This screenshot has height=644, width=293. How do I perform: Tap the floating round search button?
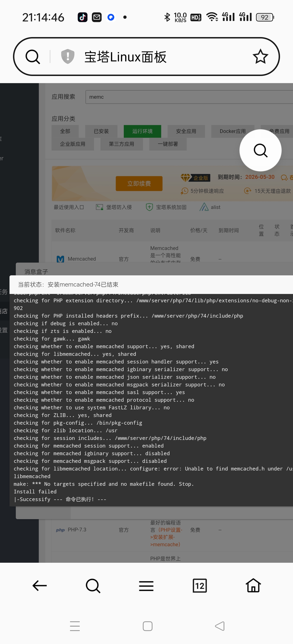click(260, 150)
